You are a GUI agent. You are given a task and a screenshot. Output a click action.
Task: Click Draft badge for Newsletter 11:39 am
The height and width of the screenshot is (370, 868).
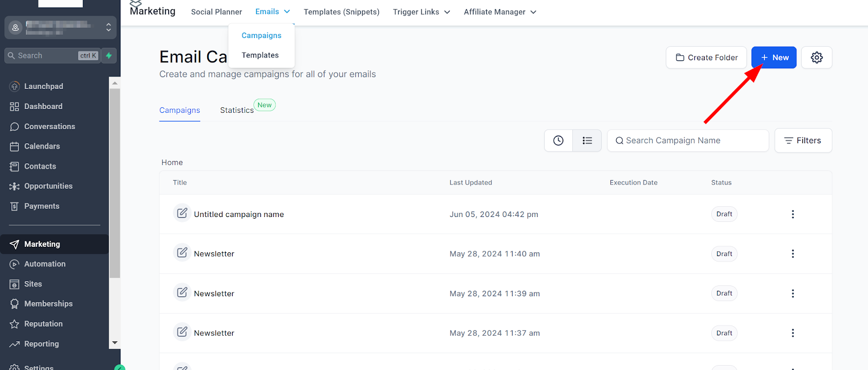724,294
